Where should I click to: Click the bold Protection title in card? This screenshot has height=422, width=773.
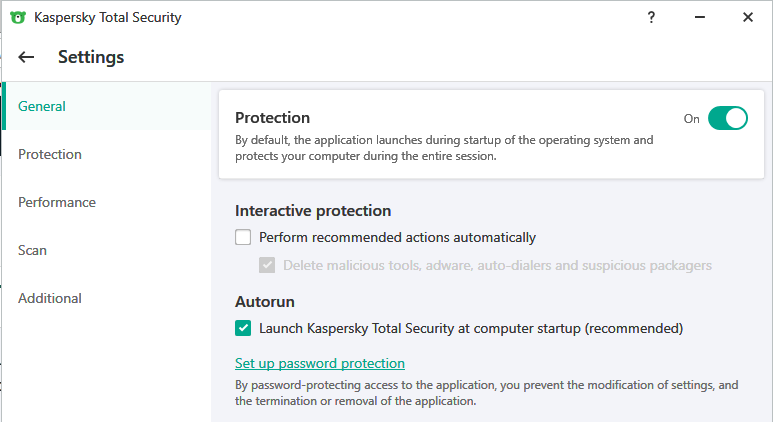click(272, 118)
